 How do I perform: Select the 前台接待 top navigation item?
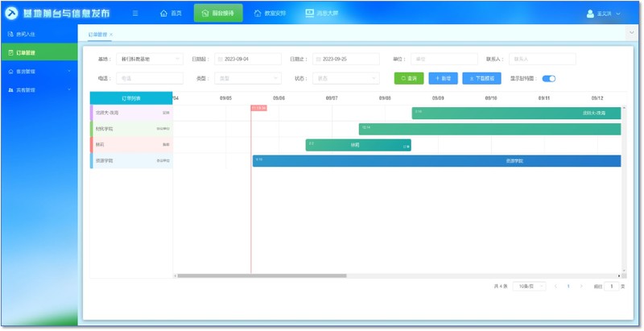tap(218, 14)
